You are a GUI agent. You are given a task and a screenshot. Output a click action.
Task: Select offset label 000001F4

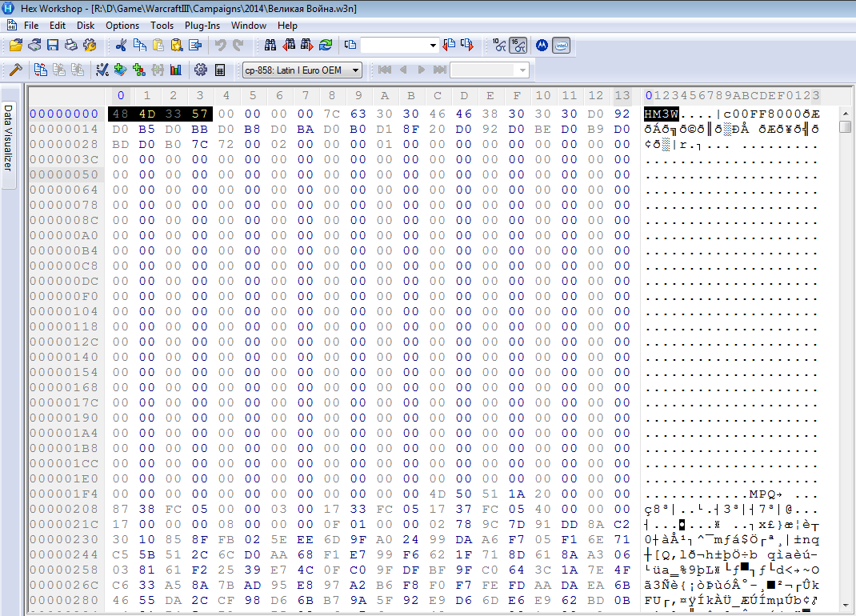(64, 494)
